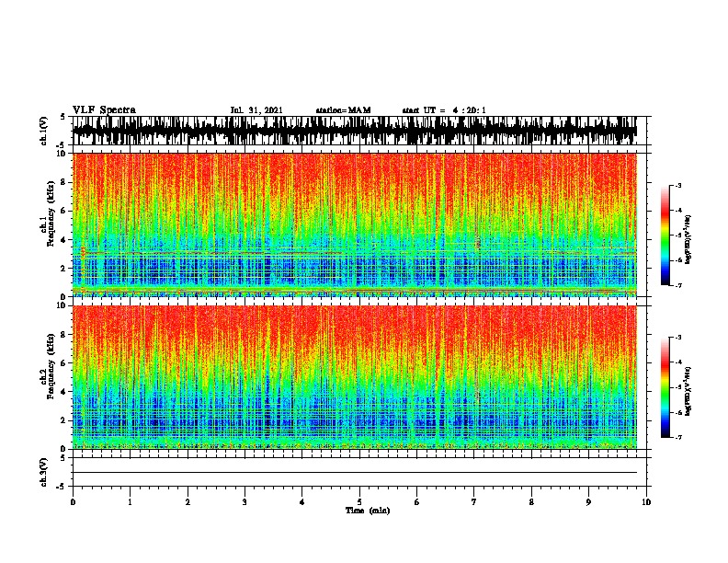Click the ch.2 "Frequency (kHz)" axis label
The image size is (728, 563).
coord(51,366)
